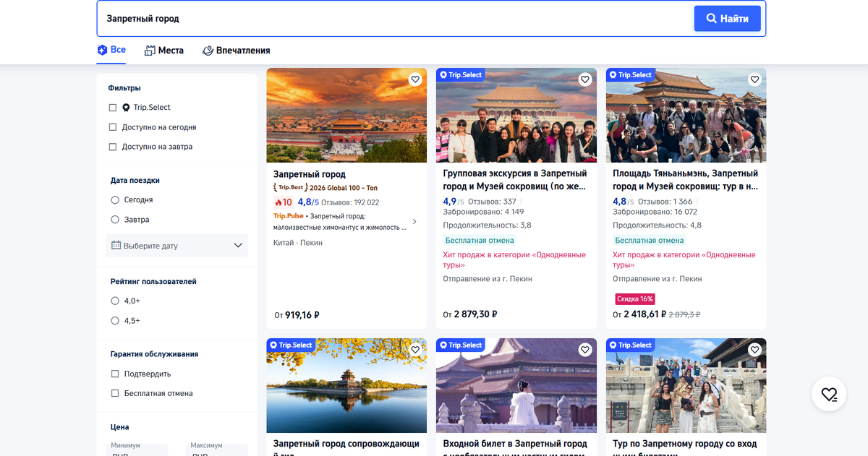Check the Бесплатная отмена filter checkbox

click(x=114, y=394)
